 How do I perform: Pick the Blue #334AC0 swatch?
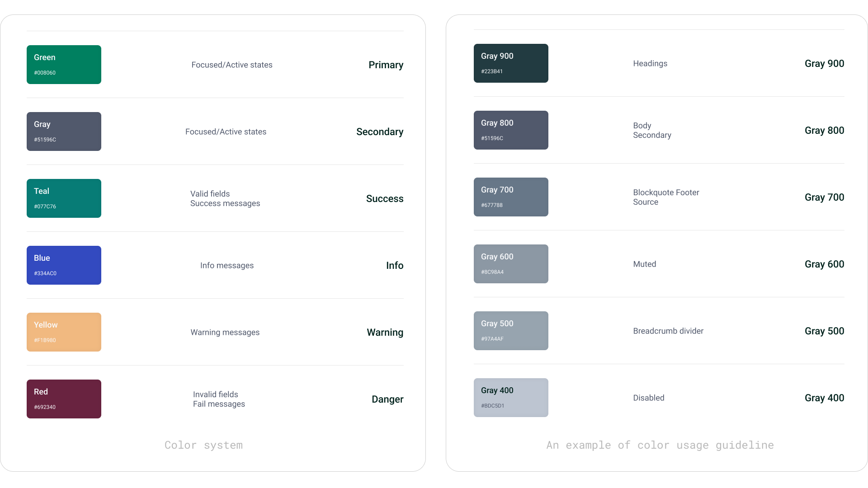(x=64, y=265)
